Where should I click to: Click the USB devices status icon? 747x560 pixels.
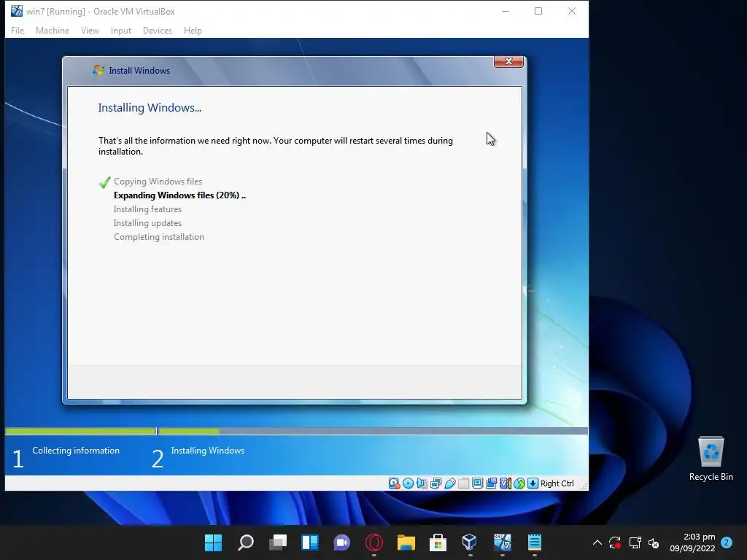[x=449, y=483]
